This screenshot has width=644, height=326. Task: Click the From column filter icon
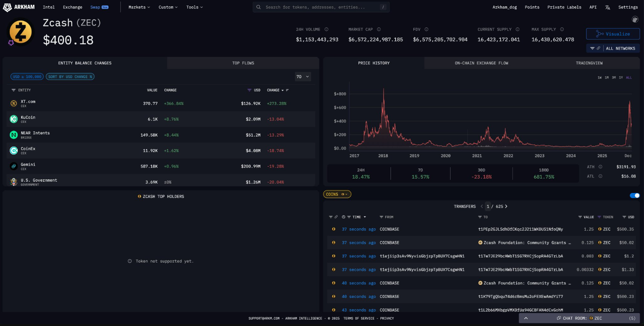click(x=382, y=217)
